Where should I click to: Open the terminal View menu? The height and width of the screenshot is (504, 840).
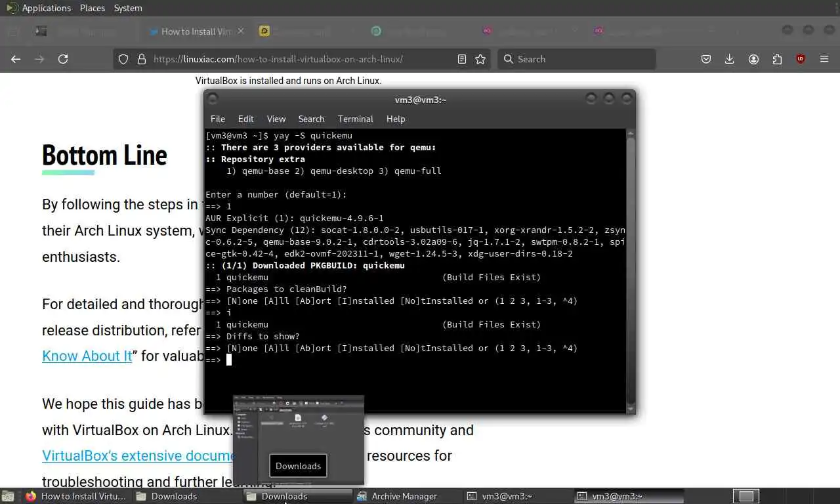pyautogui.click(x=276, y=119)
